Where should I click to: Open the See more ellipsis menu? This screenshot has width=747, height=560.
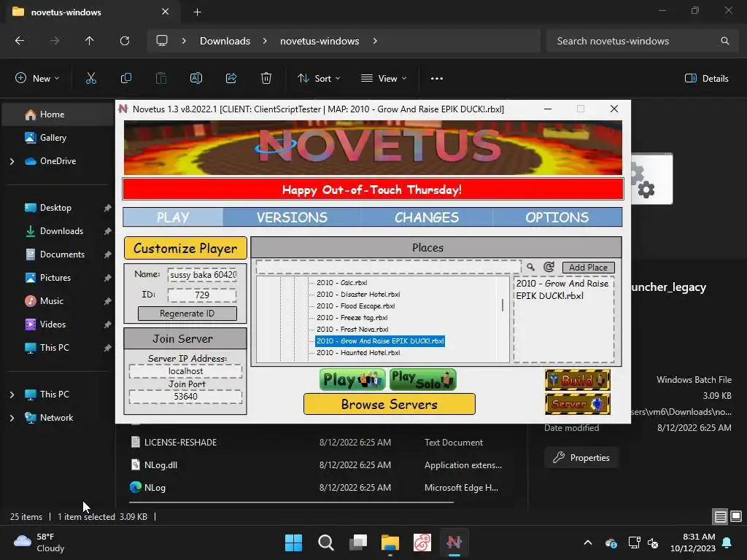(437, 78)
